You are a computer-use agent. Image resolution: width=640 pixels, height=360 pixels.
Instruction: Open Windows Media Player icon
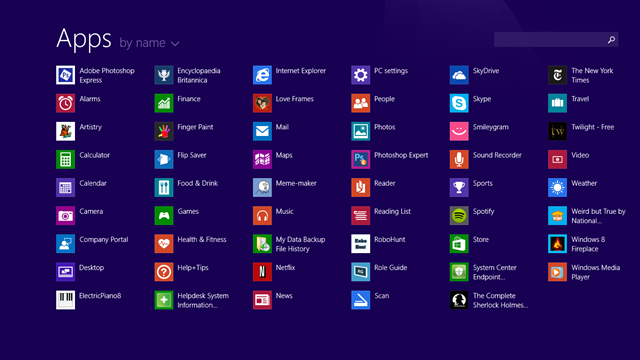pos(557,272)
